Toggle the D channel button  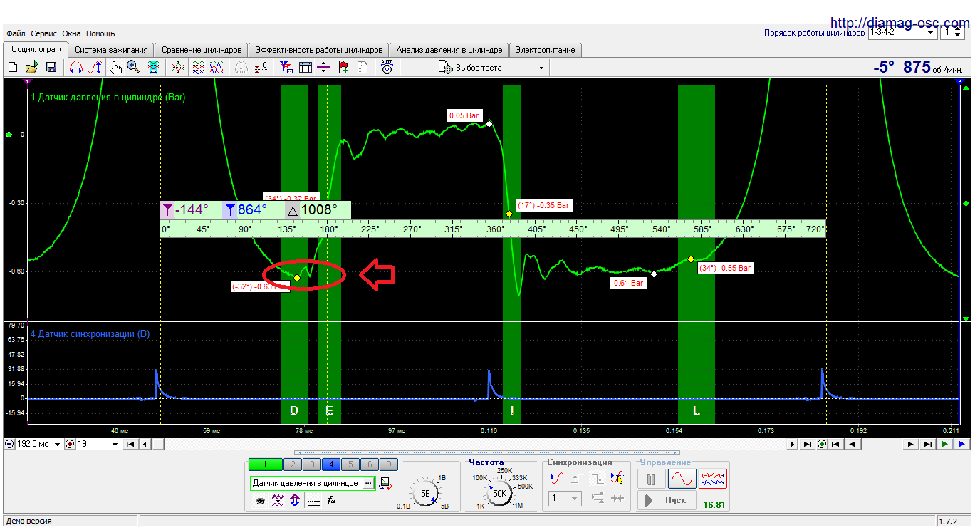[x=388, y=464]
